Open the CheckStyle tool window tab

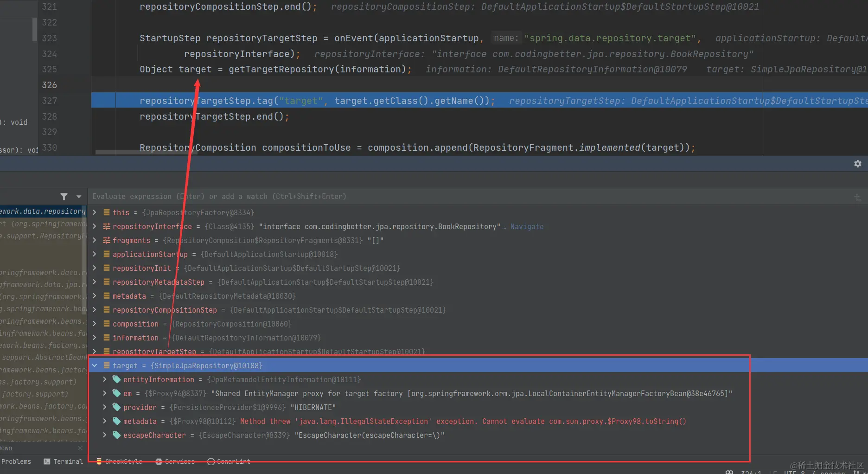(119, 461)
